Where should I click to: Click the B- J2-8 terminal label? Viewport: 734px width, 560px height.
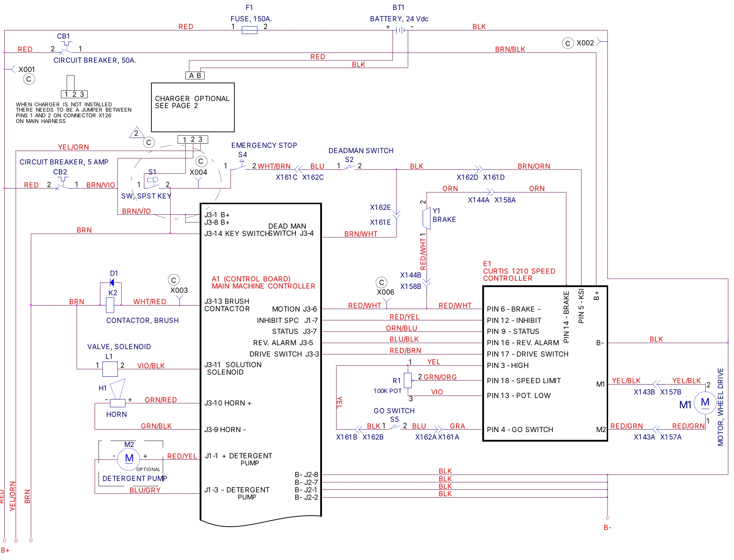click(306, 475)
